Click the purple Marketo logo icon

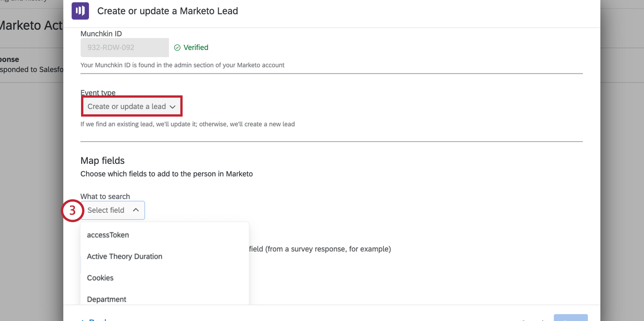(80, 11)
